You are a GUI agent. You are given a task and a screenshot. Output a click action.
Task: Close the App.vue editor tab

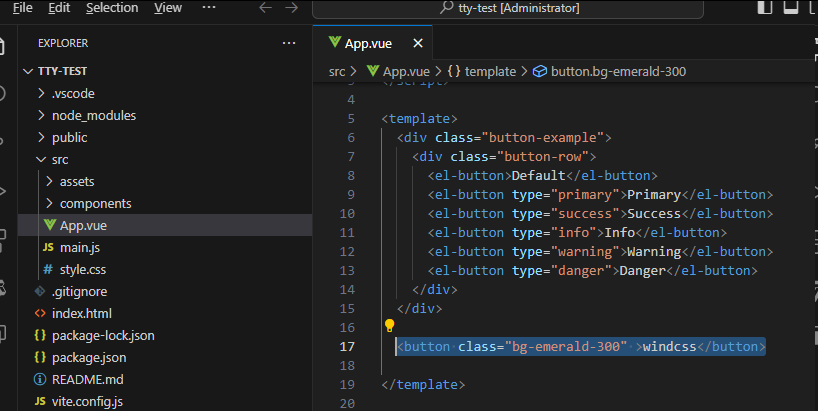point(418,43)
